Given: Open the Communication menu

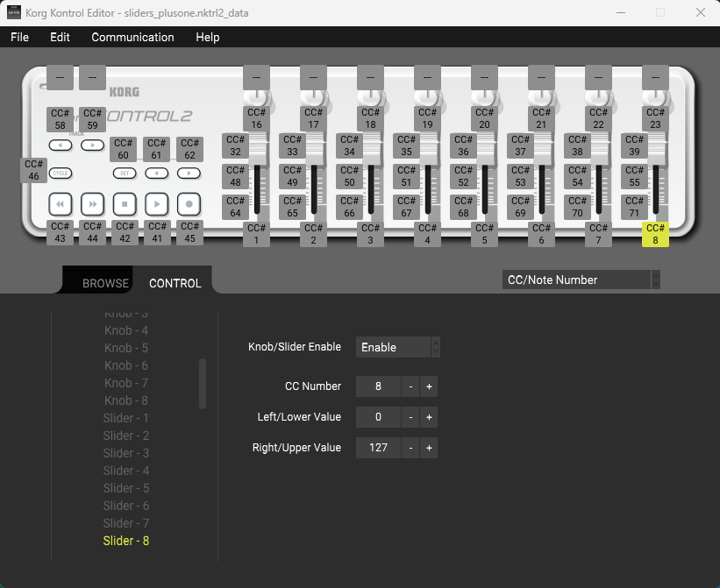Looking at the screenshot, I should [x=132, y=37].
